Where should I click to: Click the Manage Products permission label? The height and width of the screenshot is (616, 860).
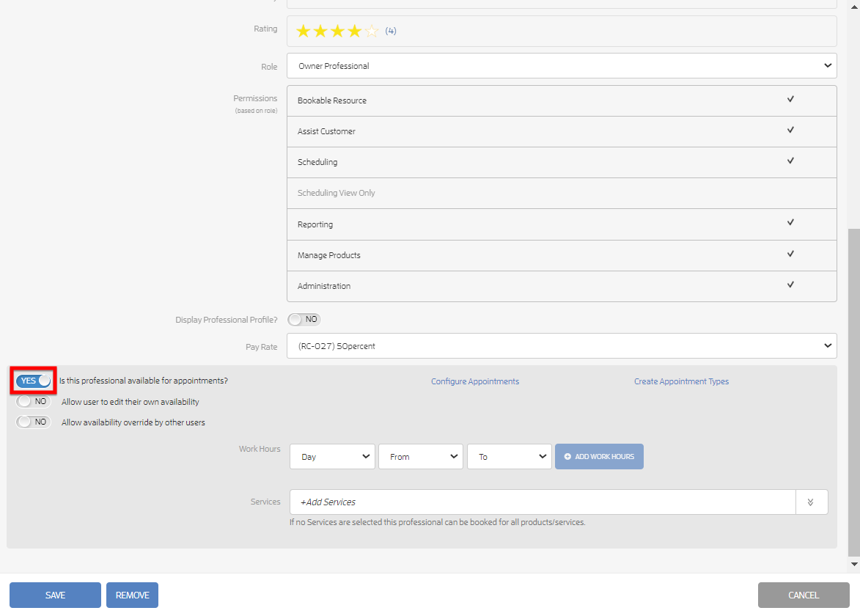[329, 255]
